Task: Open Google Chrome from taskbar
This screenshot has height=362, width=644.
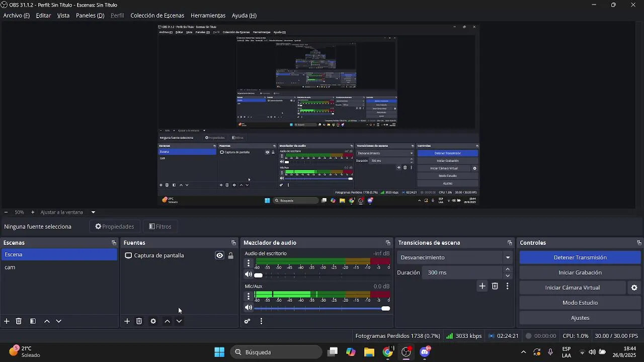Action: (387, 352)
